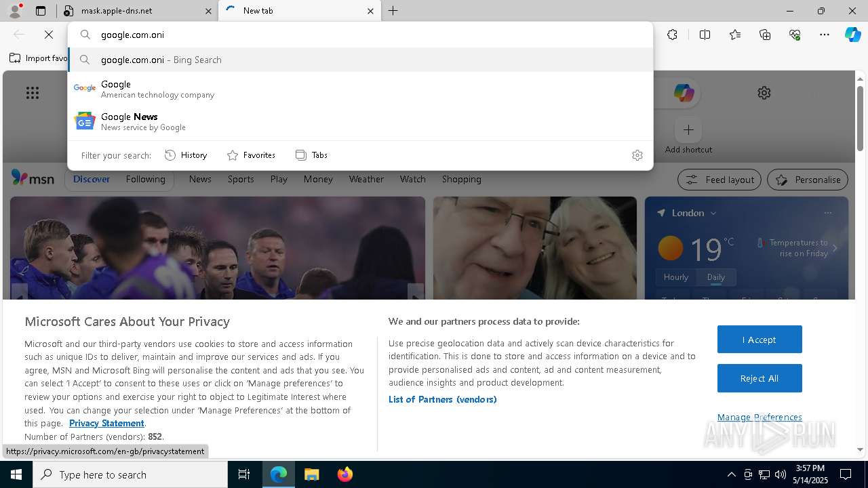This screenshot has height=488, width=868.
Task: Click I Accept cookies button
Action: pyautogui.click(x=759, y=340)
